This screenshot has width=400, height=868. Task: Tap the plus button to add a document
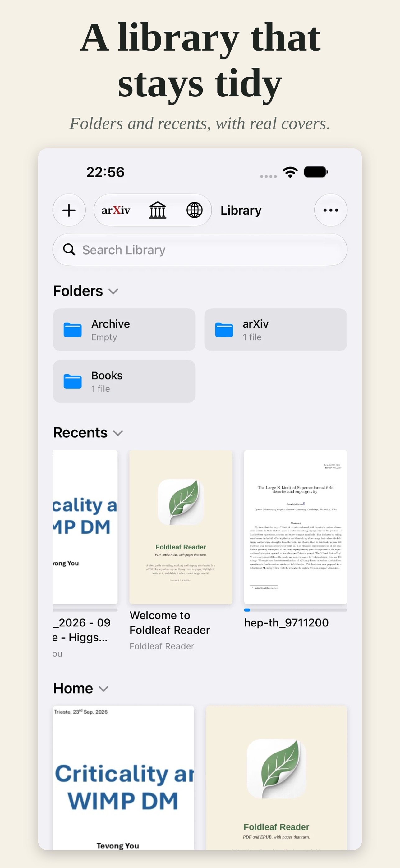69,210
